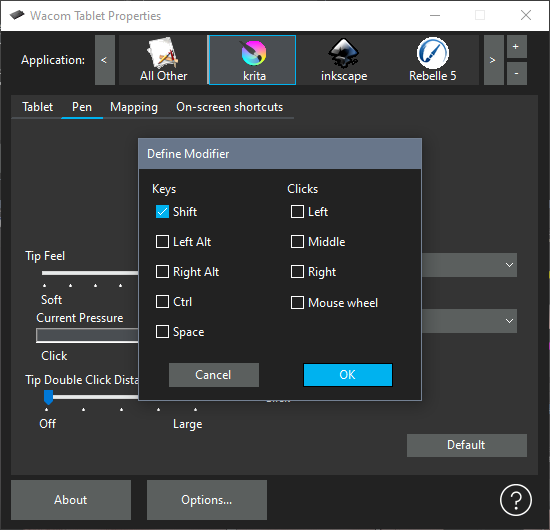Screen dimensions: 550x530
Task: Remove application with the minus button
Action: 516,74
